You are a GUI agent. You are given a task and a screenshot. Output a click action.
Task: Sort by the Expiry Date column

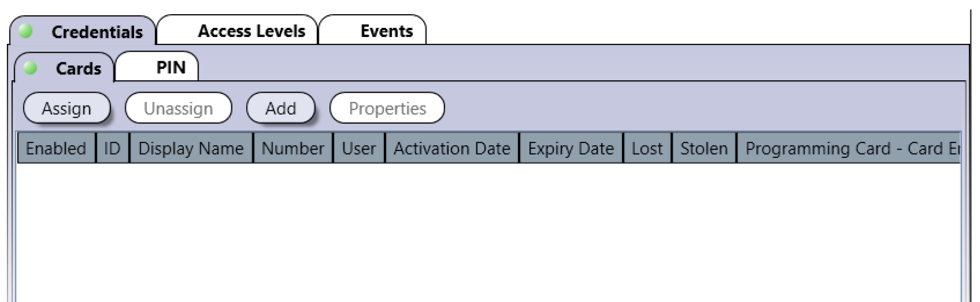point(571,148)
